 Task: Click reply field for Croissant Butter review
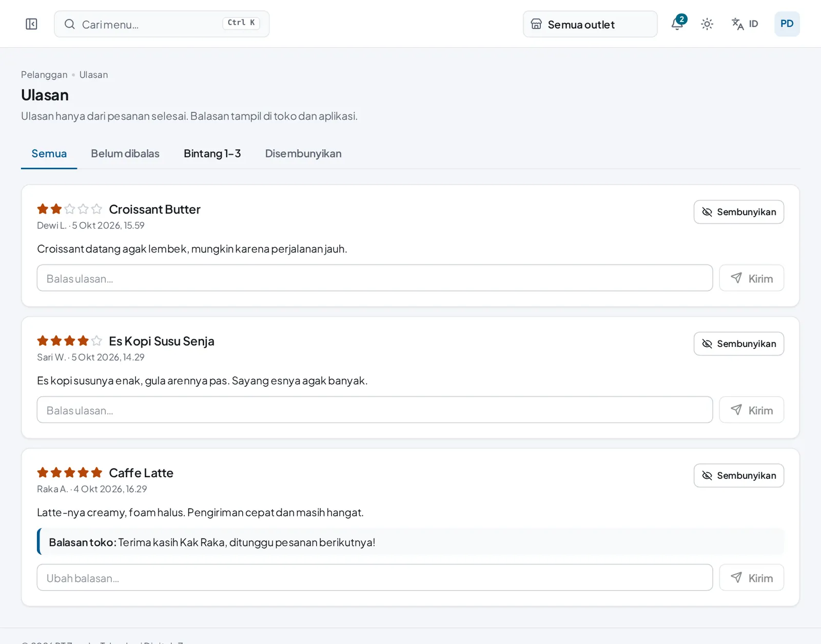375,278
